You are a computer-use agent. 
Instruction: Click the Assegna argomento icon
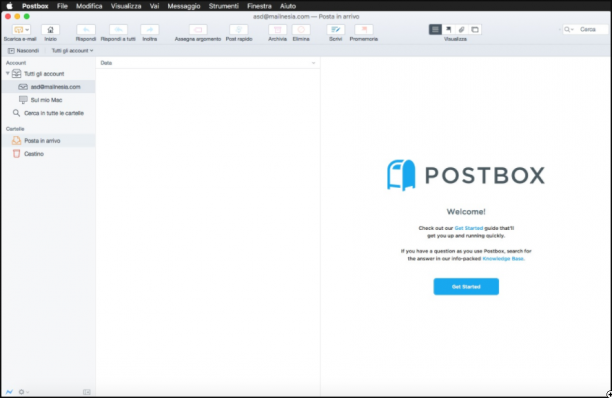coord(198,30)
